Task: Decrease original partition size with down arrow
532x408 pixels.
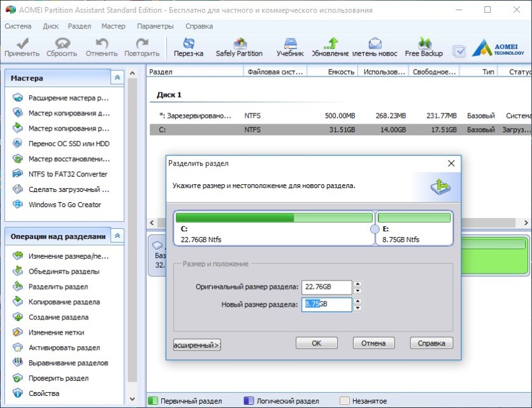Action: 357,291
